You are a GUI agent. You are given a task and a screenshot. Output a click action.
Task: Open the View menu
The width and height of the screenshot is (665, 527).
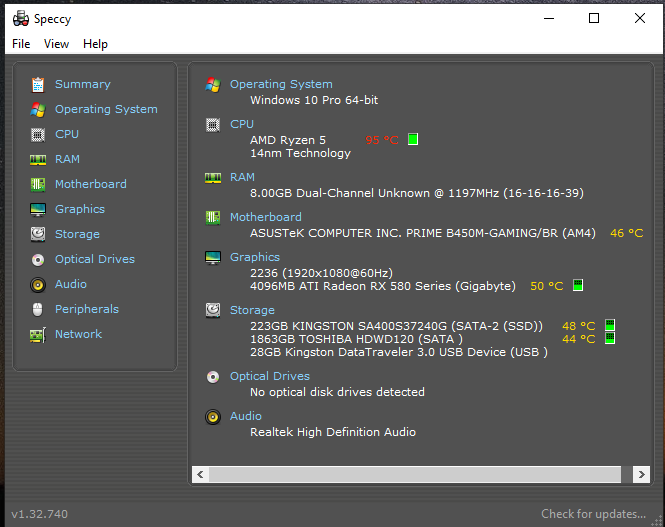pyautogui.click(x=57, y=44)
